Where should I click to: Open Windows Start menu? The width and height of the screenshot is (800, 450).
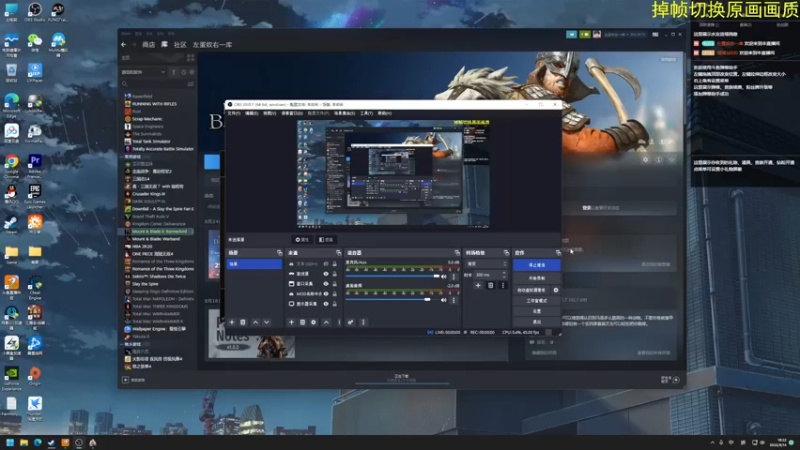point(10,442)
